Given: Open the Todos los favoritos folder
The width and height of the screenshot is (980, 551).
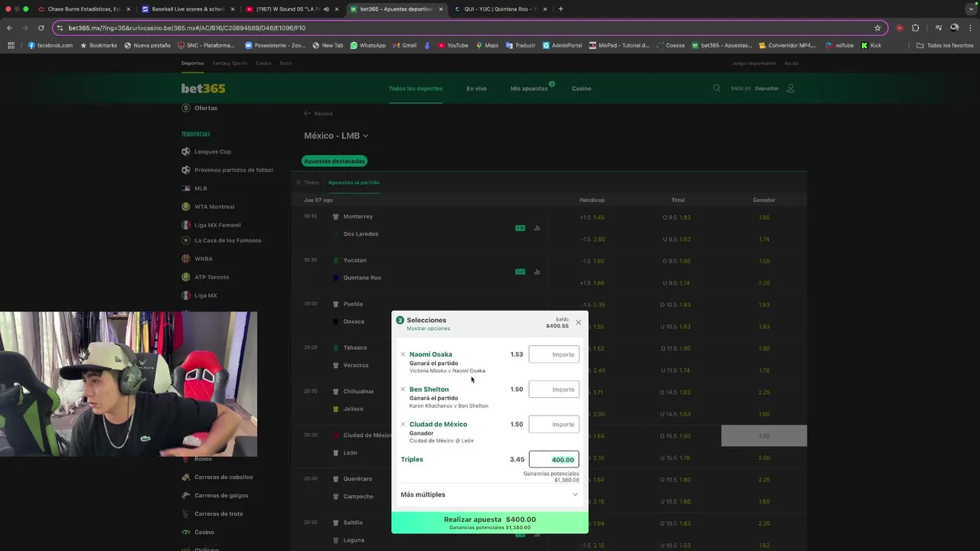Looking at the screenshot, I should [945, 45].
